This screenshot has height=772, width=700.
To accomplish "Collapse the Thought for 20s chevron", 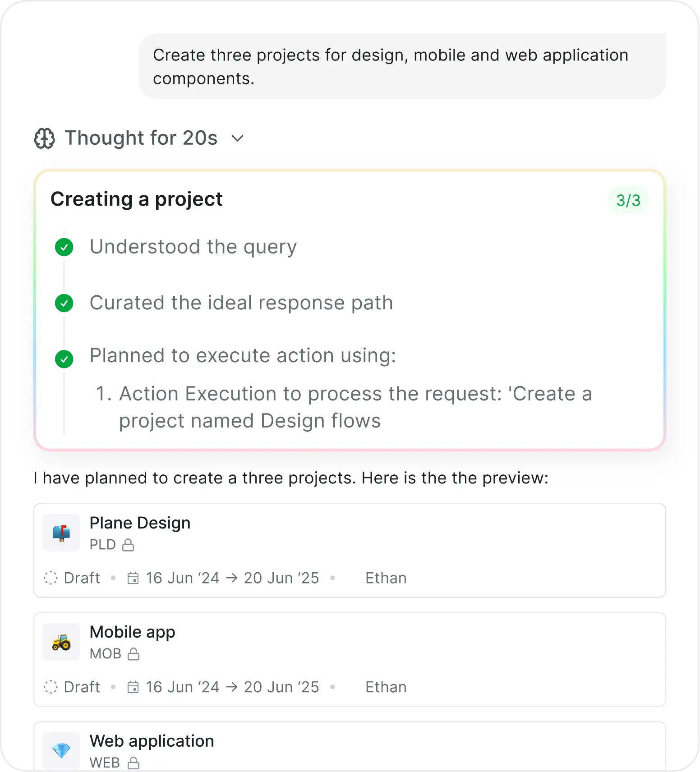I will coord(237,138).
